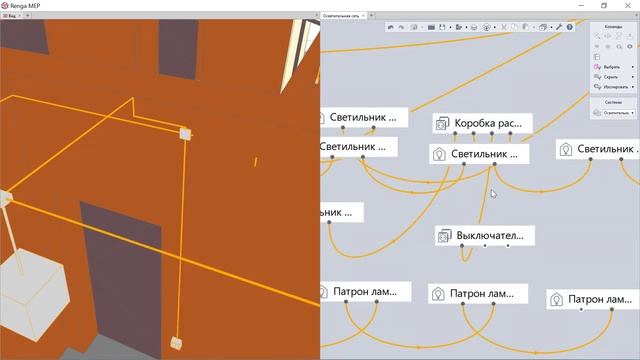Select the switch box at bottom of 3D view
The width and height of the screenshot is (640, 360).
tap(176, 343)
